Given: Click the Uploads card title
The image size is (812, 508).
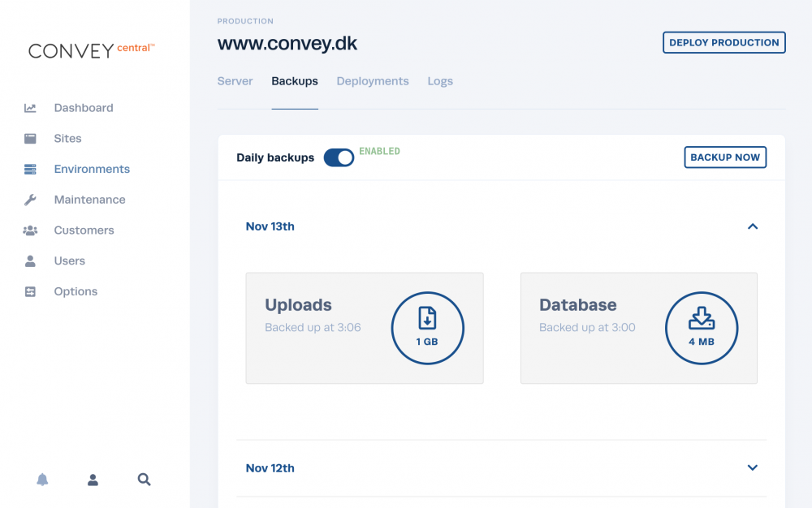Looking at the screenshot, I should (298, 304).
